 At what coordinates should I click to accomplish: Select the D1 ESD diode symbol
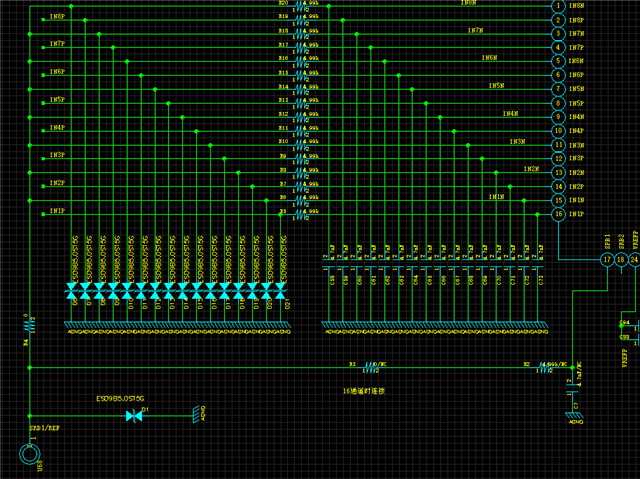click(x=134, y=416)
